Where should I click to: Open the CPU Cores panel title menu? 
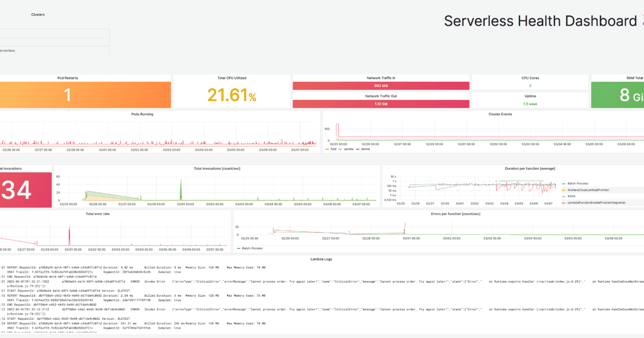point(530,78)
